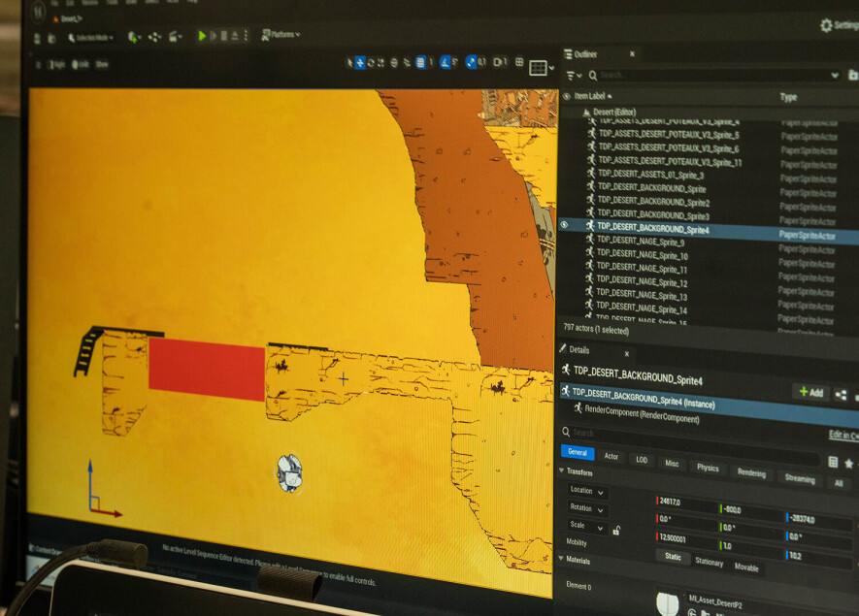Click the Outliner search field
The height and width of the screenshot is (616, 859).
714,75
